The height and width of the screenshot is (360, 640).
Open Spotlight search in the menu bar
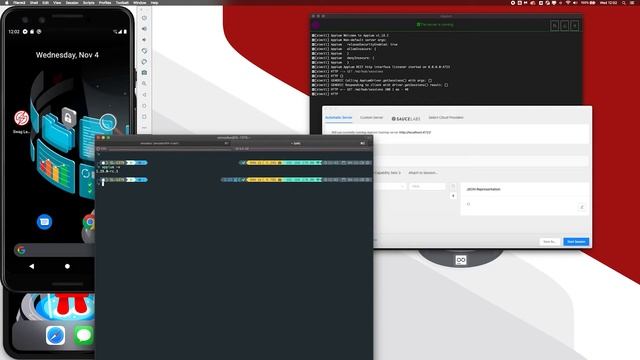[624, 2]
